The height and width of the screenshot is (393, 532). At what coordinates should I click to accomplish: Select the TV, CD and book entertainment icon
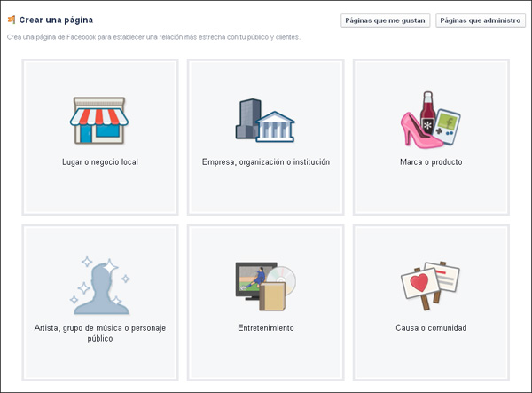[266, 286]
